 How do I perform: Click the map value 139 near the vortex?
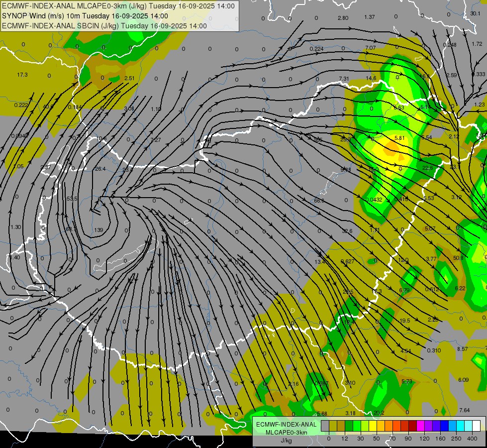(x=98, y=230)
